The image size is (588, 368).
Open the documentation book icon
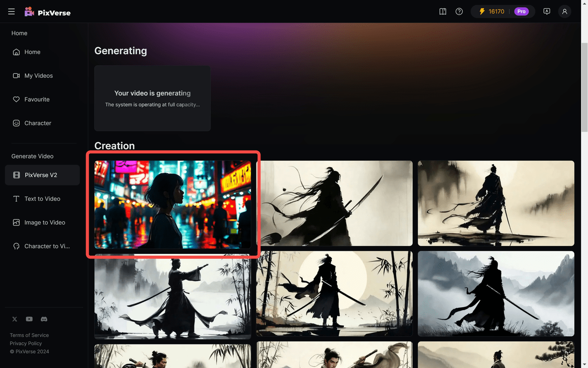(442, 11)
